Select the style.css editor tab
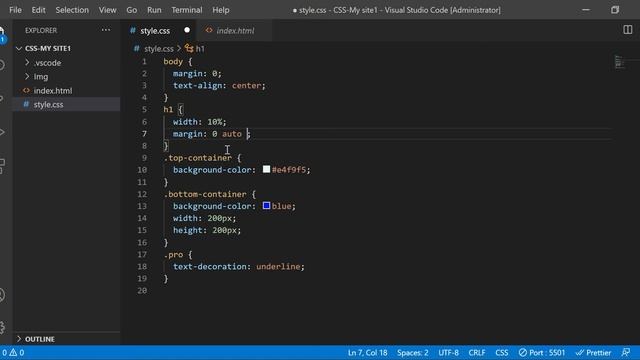640x360 pixels. [160, 30]
